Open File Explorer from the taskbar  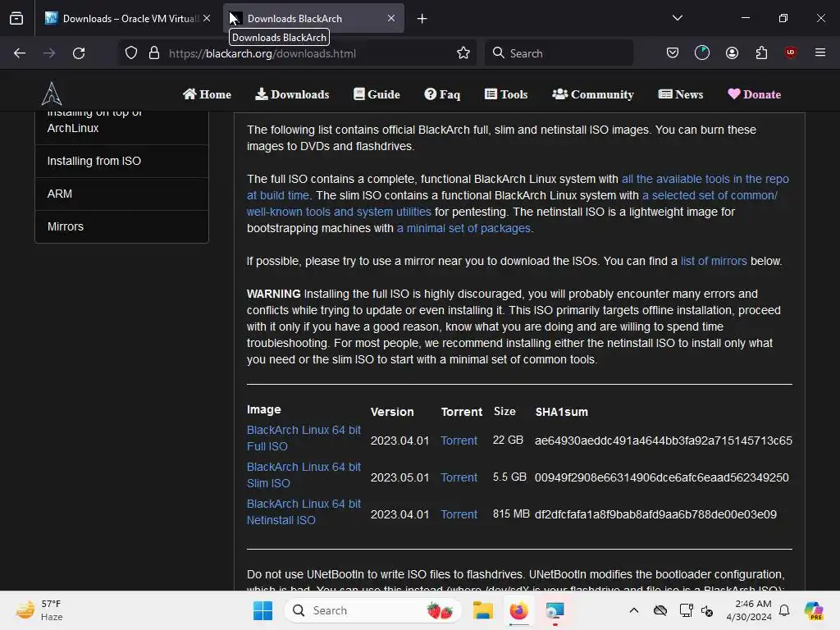[x=482, y=610]
